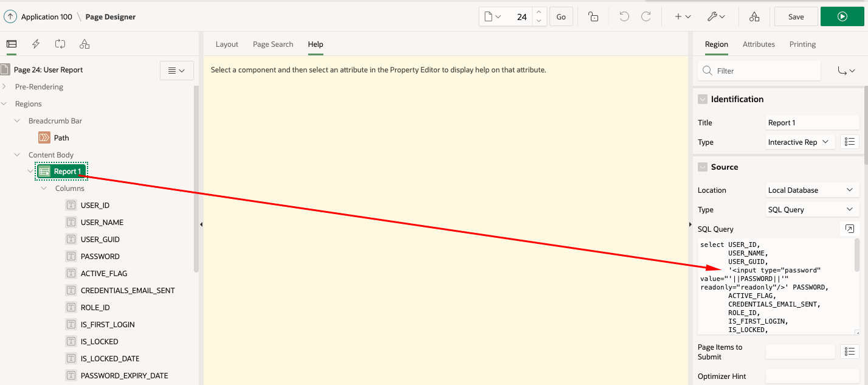
Task: Click the up-arrow Application home icon
Action: pyautogui.click(x=10, y=16)
